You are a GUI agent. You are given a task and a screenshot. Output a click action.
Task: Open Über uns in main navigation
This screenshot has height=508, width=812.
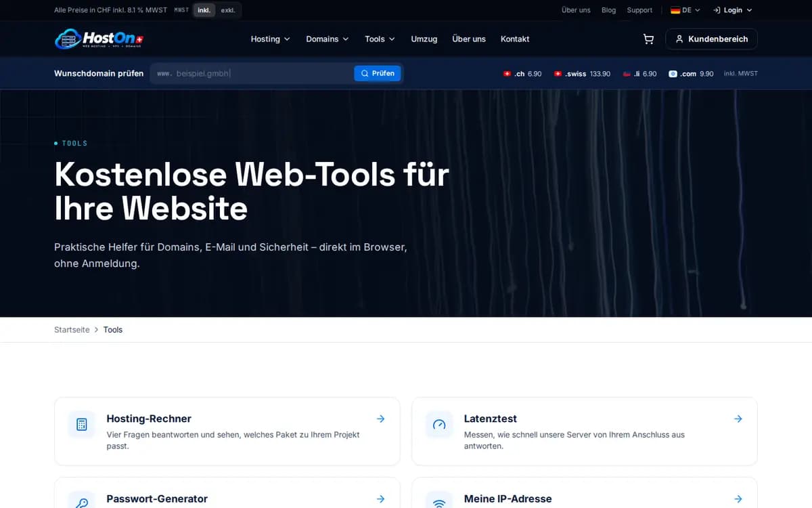coord(469,39)
